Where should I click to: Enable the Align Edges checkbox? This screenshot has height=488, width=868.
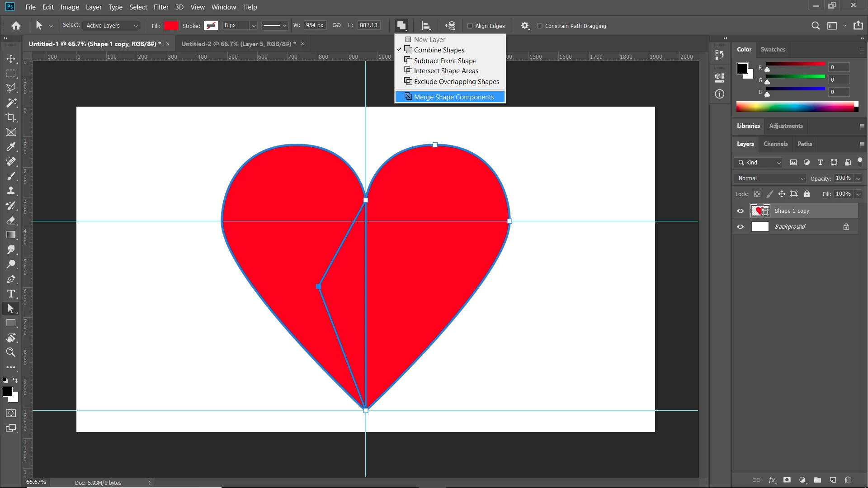pos(470,26)
